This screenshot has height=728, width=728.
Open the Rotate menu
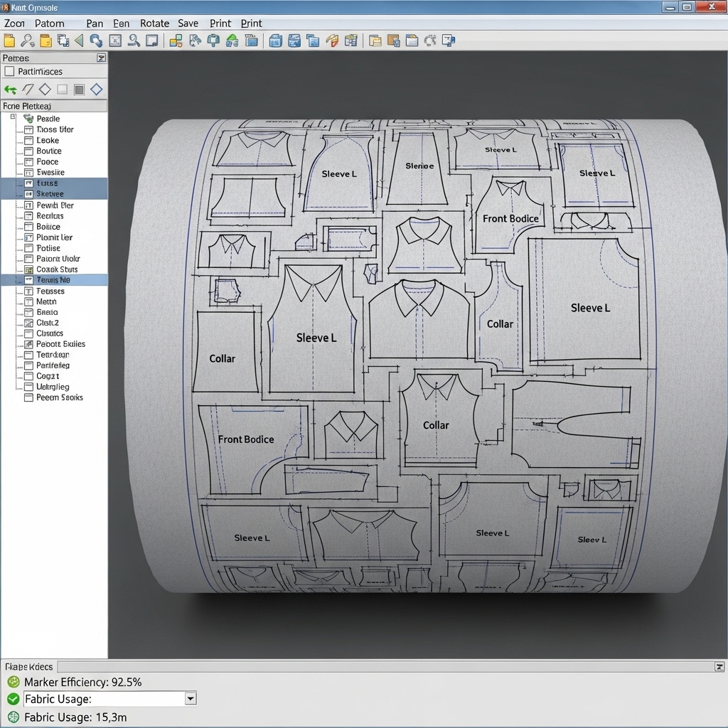pos(154,23)
